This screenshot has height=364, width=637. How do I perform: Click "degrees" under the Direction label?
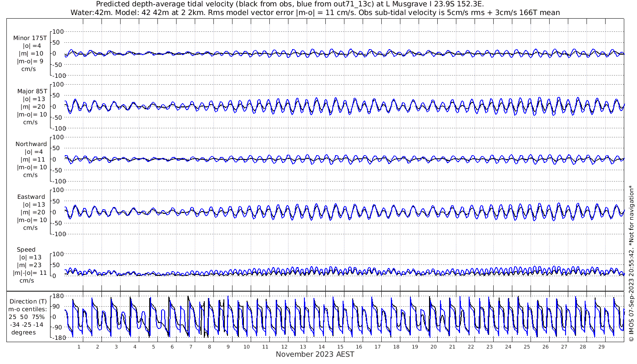click(x=24, y=333)
